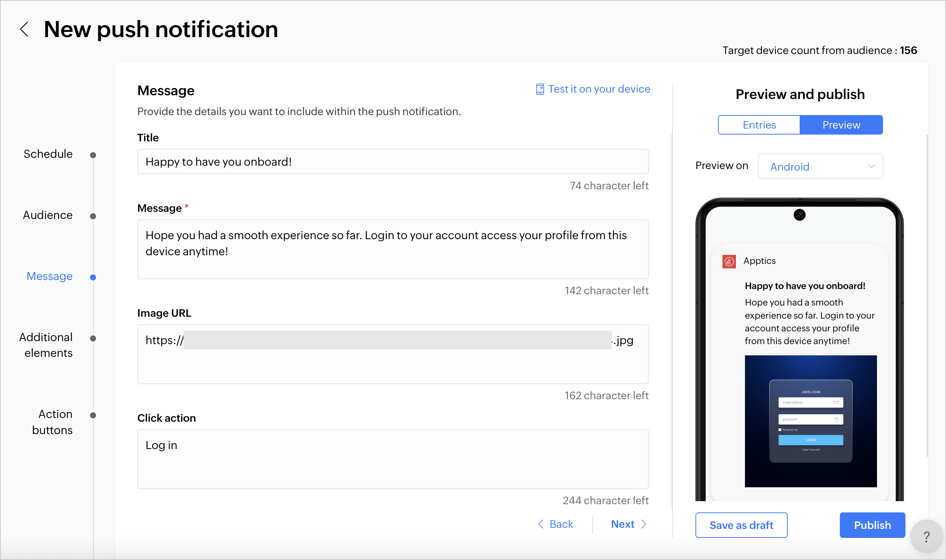The height and width of the screenshot is (560, 946).
Task: Click the Preview and publish heading
Action: pos(800,94)
